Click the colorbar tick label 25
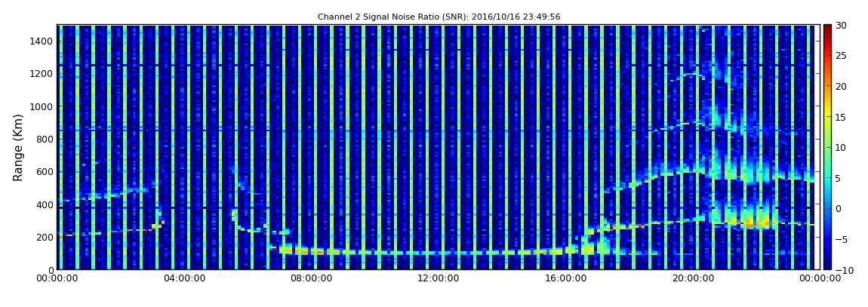The height and width of the screenshot is (307, 868). coord(842,55)
